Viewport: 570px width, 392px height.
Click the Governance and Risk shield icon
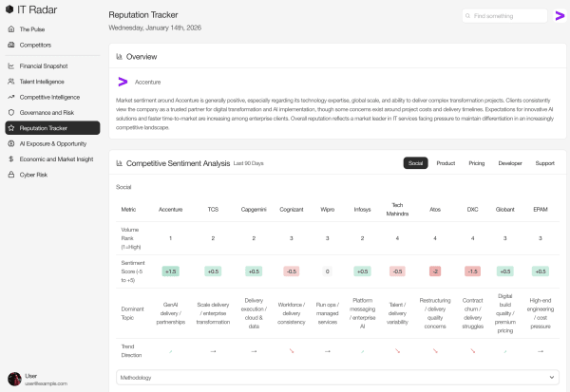click(x=11, y=113)
